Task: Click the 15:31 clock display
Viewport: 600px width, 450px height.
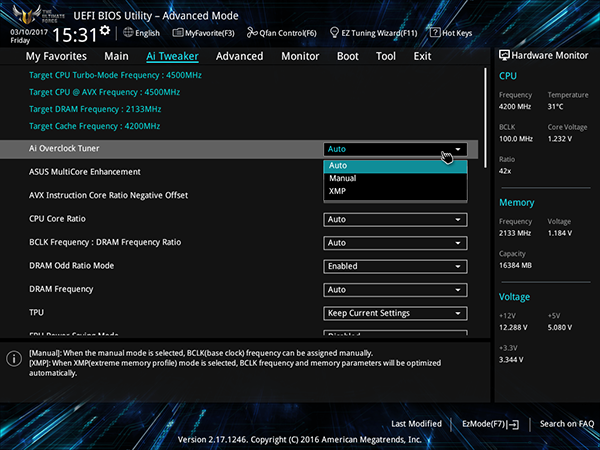Action: pos(75,35)
